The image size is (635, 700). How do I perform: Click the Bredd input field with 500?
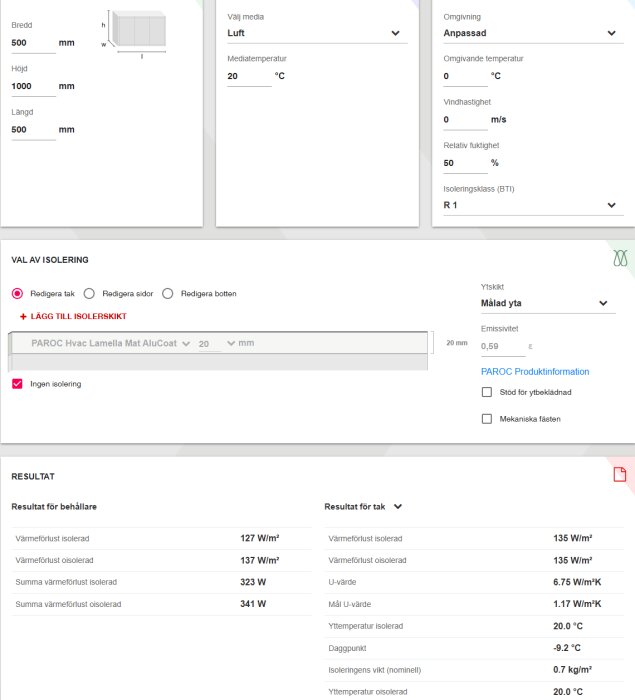(33, 43)
